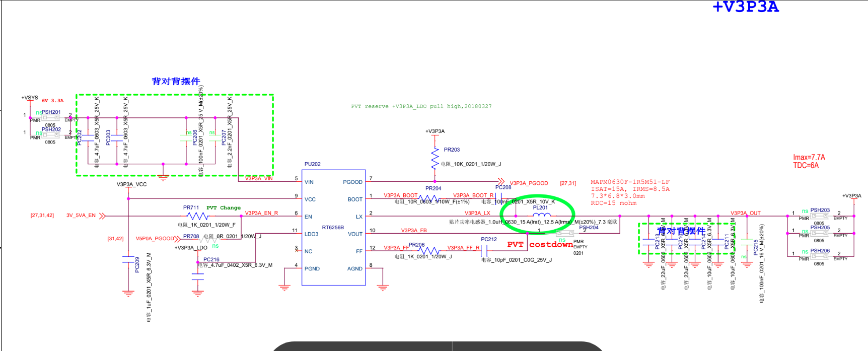Select the PR203 pull-up resistor symbol
Viewport: 868px width, 351px height.
tap(435, 158)
